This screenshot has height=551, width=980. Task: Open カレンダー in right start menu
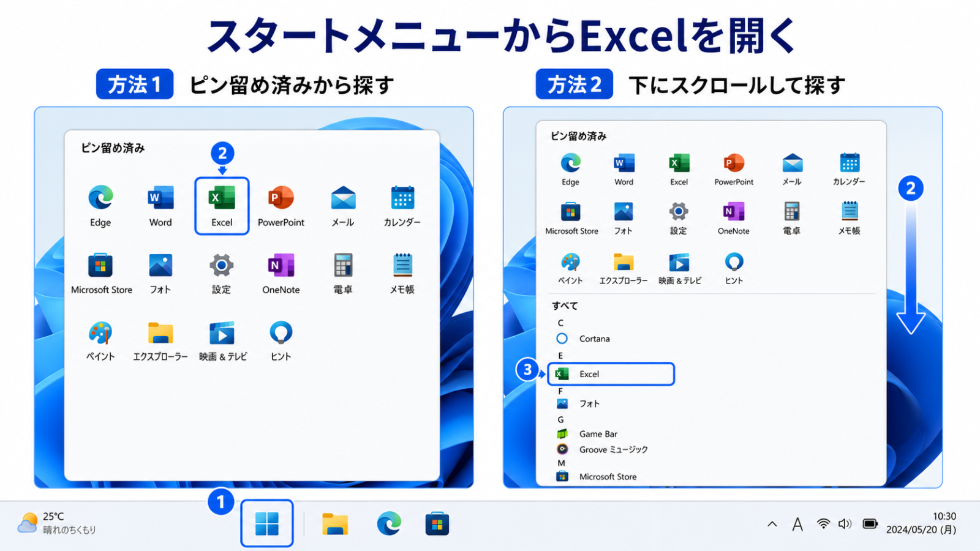click(x=849, y=169)
